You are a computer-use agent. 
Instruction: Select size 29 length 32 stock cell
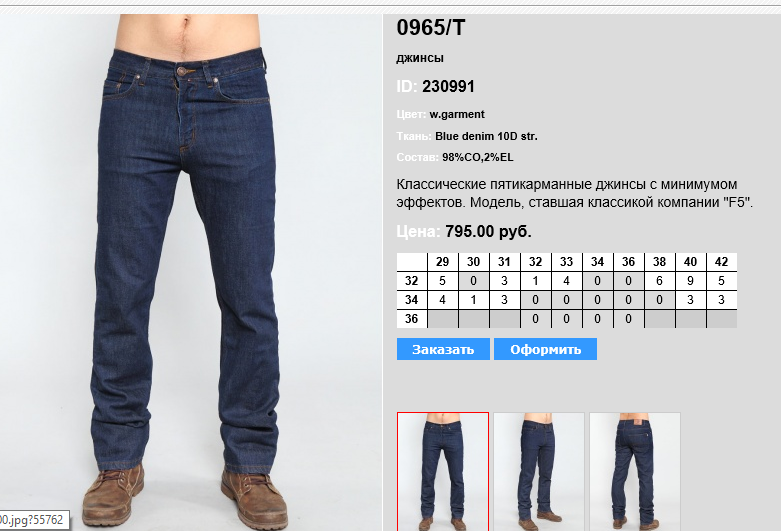tap(442, 281)
